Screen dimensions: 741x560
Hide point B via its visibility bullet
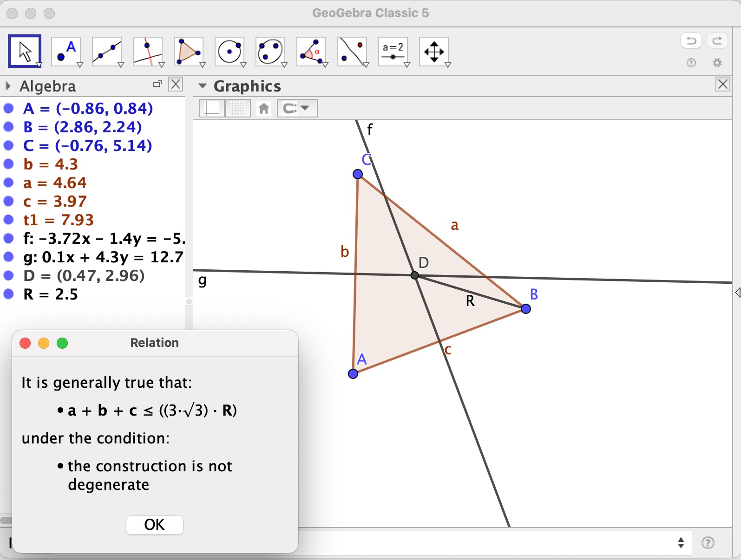coord(8,127)
